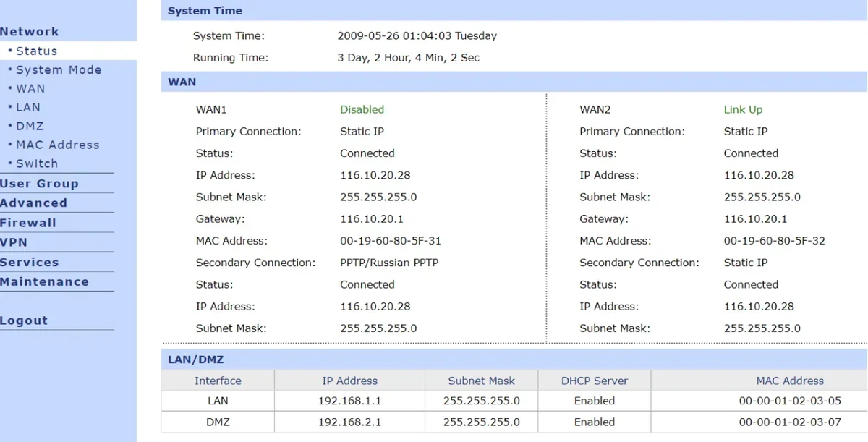868x442 pixels.
Task: Expand the Maintenance menu section
Action: coord(44,282)
